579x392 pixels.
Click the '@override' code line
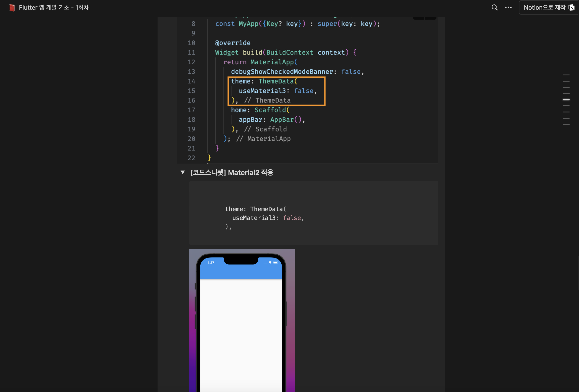233,43
